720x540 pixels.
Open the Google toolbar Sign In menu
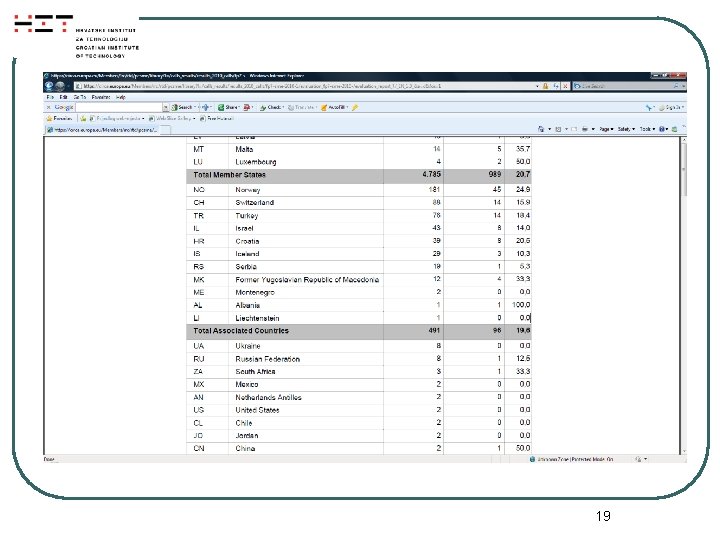point(671,107)
